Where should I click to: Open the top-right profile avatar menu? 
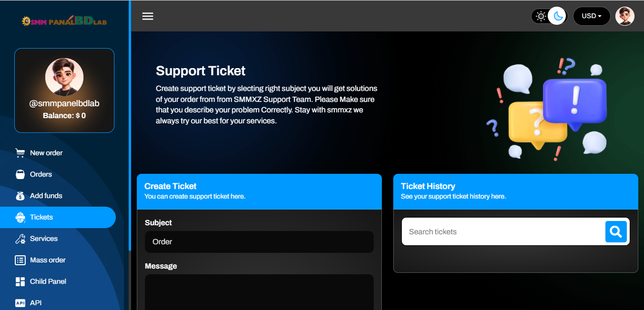tap(624, 16)
